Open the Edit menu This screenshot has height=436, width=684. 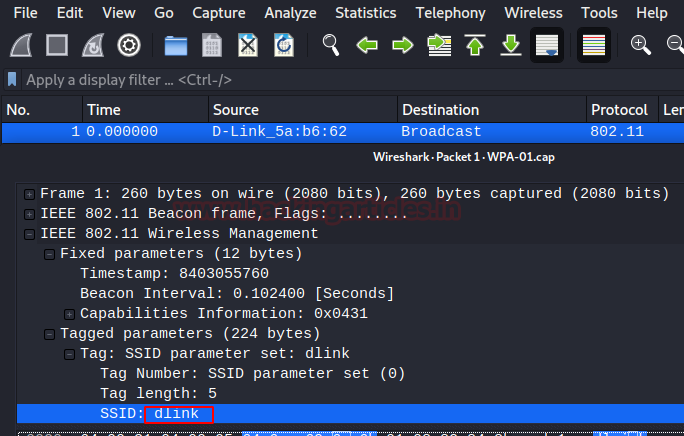click(70, 13)
